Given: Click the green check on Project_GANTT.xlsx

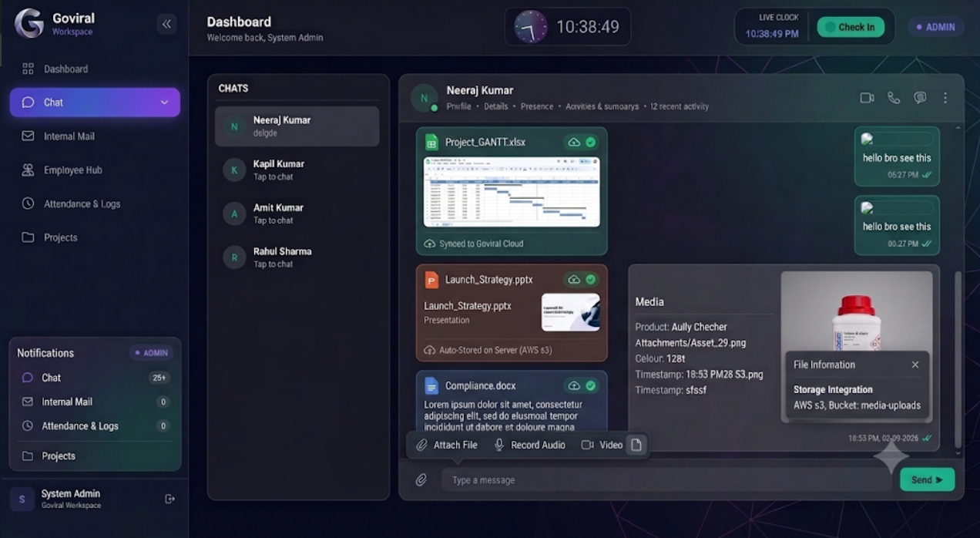Looking at the screenshot, I should pos(590,143).
